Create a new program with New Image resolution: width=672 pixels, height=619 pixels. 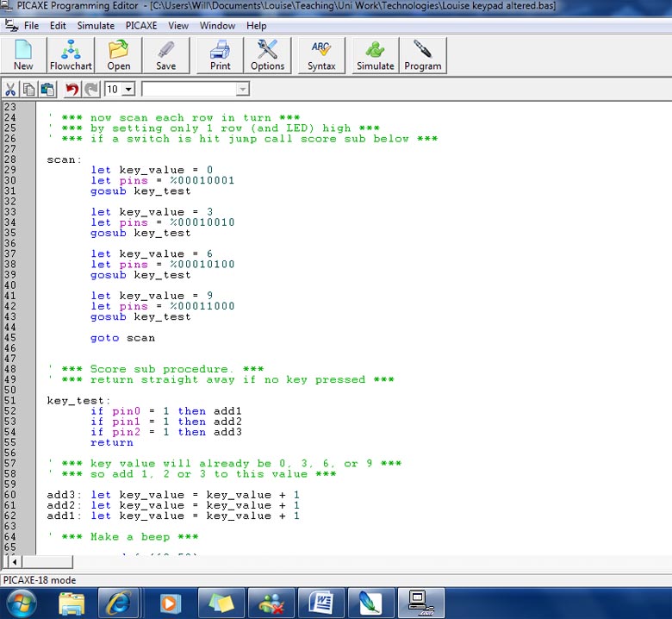(23, 55)
